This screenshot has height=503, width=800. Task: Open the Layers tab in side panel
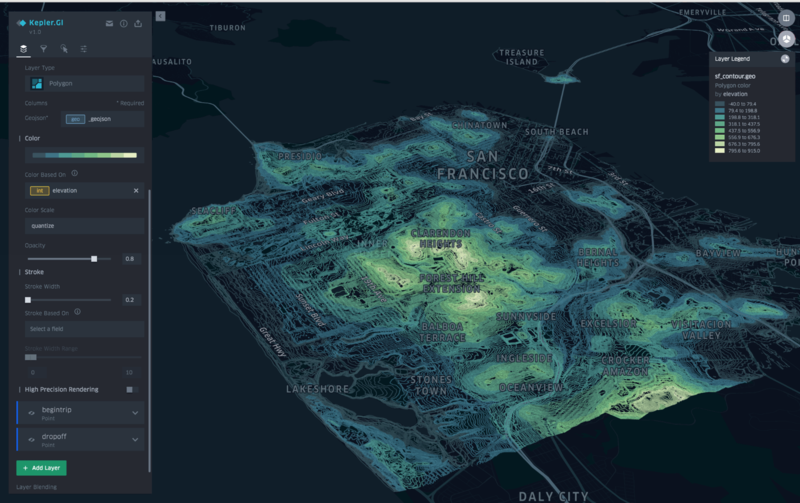click(x=23, y=49)
